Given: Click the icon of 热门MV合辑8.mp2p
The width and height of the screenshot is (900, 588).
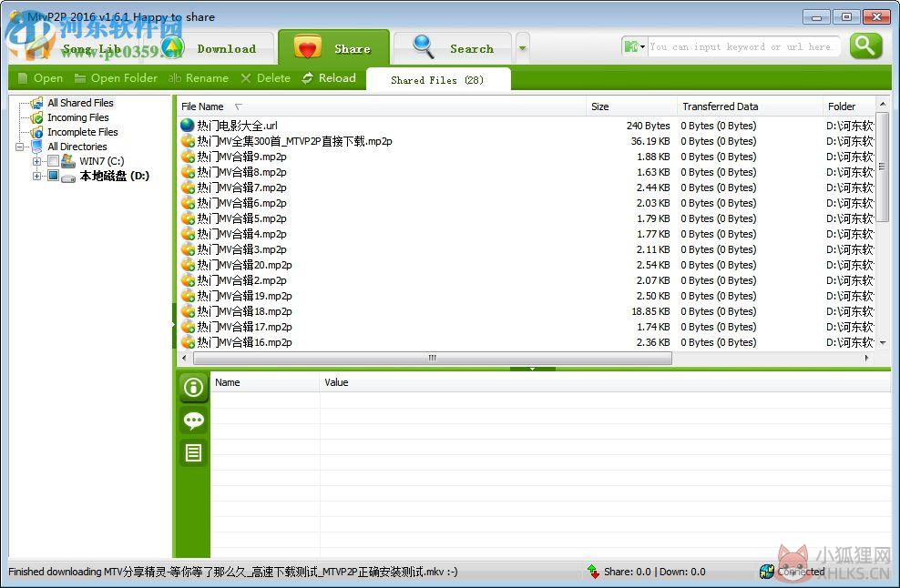Looking at the screenshot, I should click(187, 171).
